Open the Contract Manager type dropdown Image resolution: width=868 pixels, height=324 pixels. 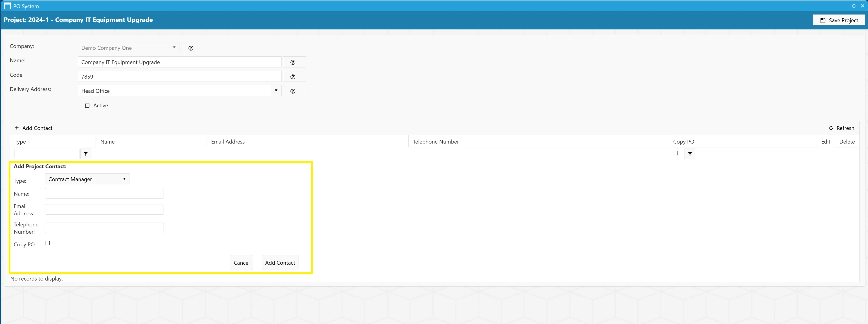click(x=87, y=179)
